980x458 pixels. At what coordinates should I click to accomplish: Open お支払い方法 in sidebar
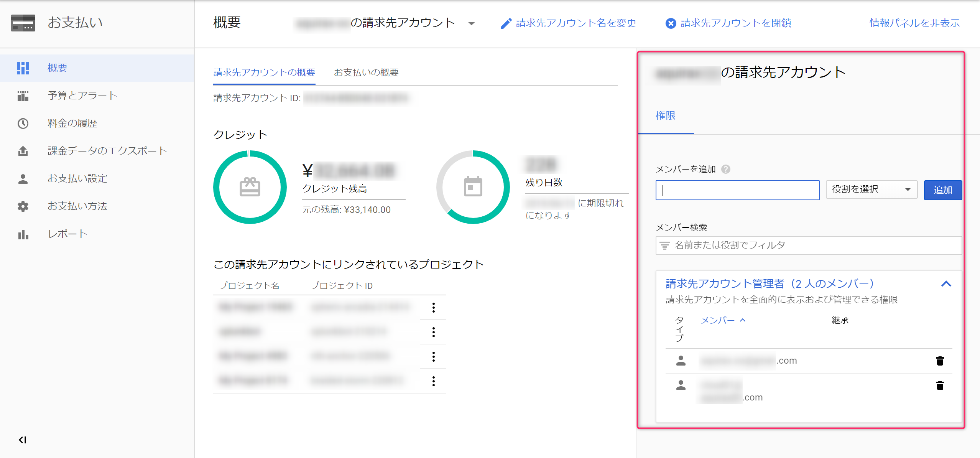pyautogui.click(x=97, y=206)
